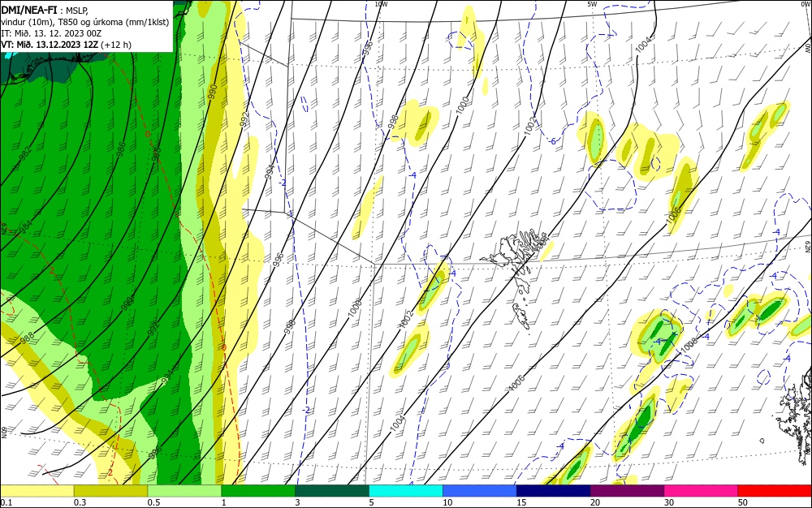This screenshot has width=812, height=508.
Task: Pick the light green 0.5 legend swatch
Action: coord(184,491)
